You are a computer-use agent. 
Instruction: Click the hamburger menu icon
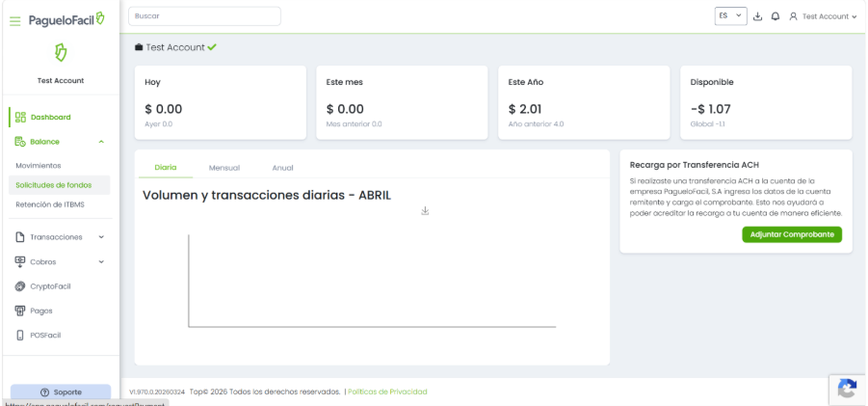[x=14, y=20]
